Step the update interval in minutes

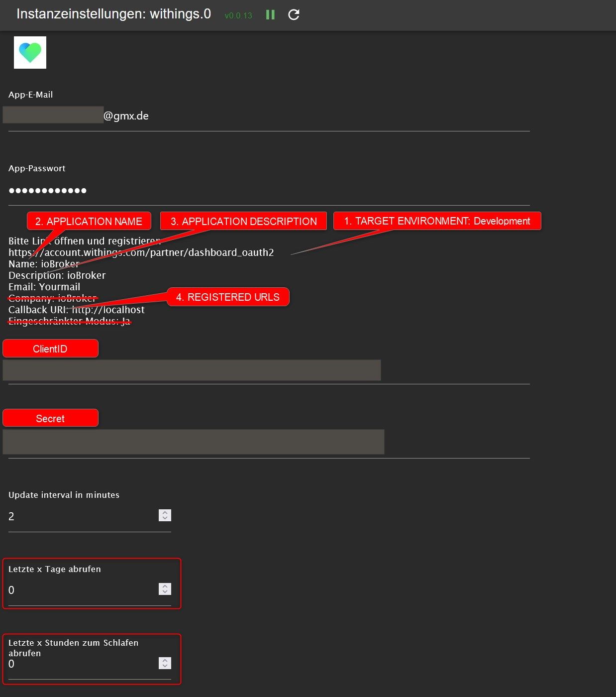(165, 515)
